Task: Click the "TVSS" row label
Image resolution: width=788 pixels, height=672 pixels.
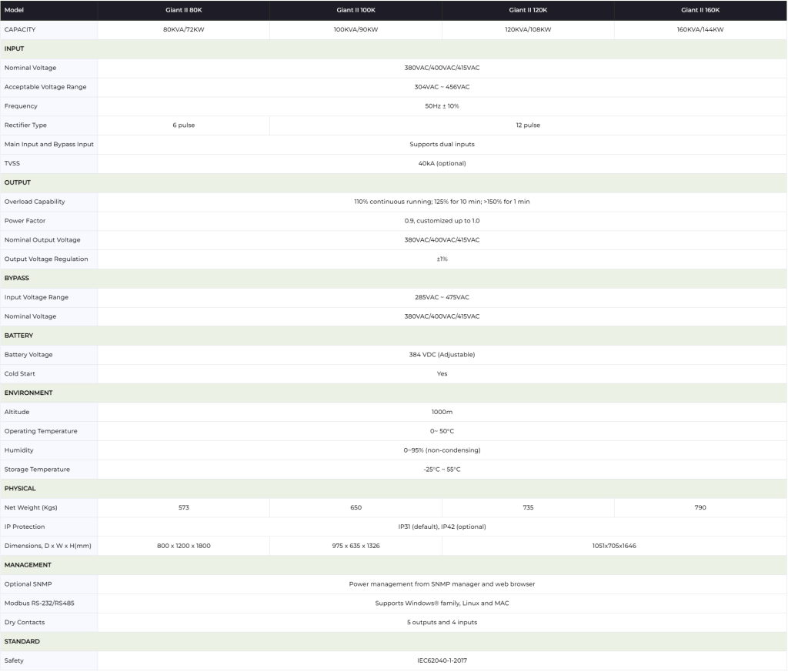Action: (x=12, y=163)
